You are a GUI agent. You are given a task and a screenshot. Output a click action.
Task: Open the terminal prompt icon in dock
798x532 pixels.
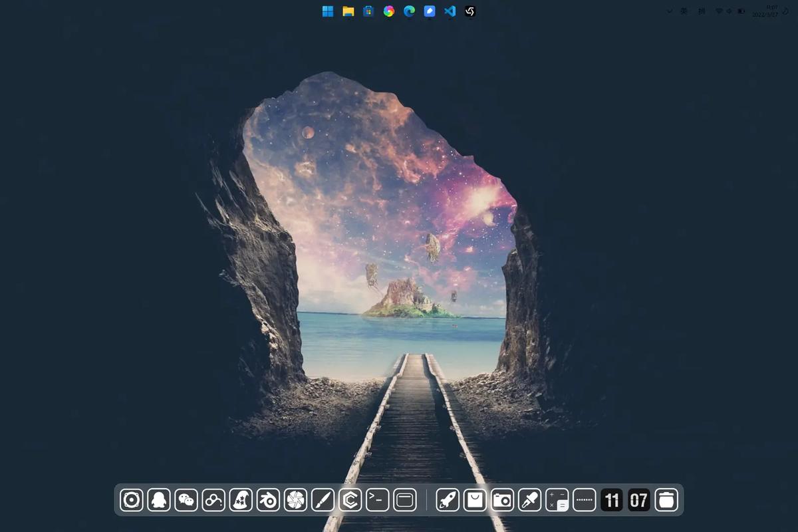click(377, 500)
